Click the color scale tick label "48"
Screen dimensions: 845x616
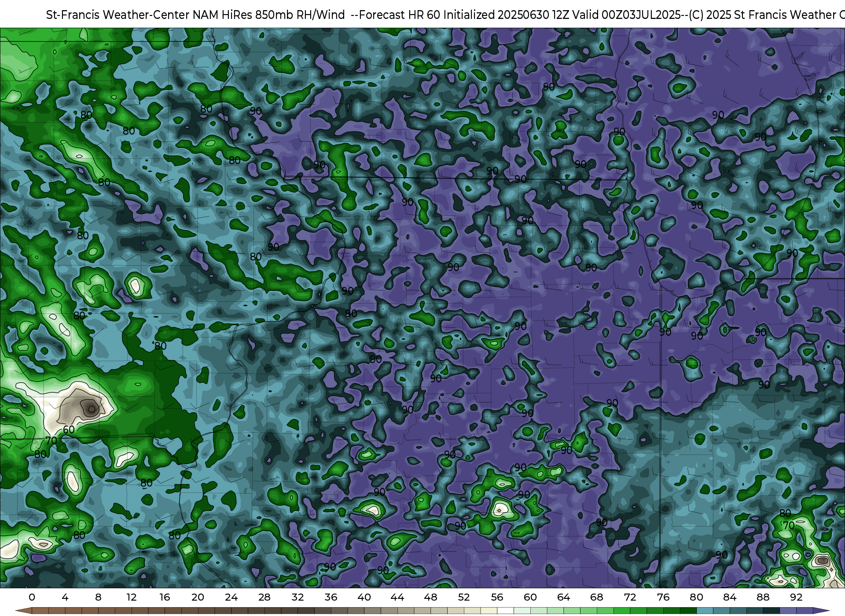pyautogui.click(x=430, y=597)
